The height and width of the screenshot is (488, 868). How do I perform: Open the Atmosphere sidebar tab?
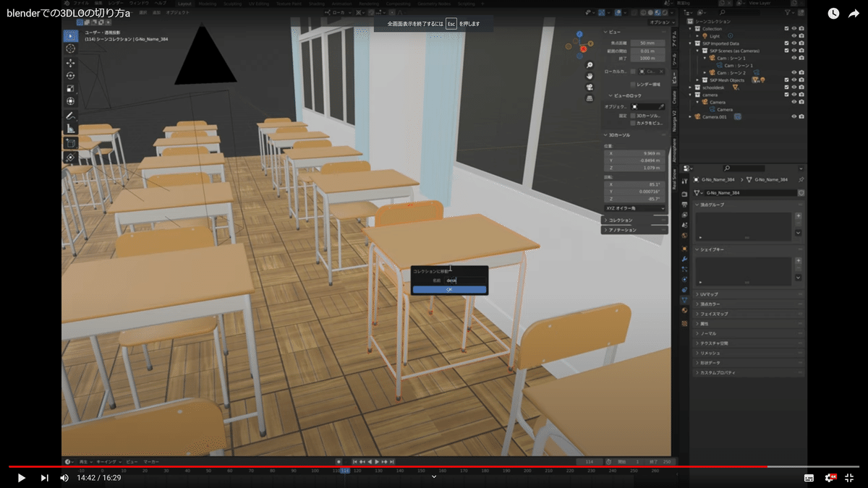(x=675, y=151)
